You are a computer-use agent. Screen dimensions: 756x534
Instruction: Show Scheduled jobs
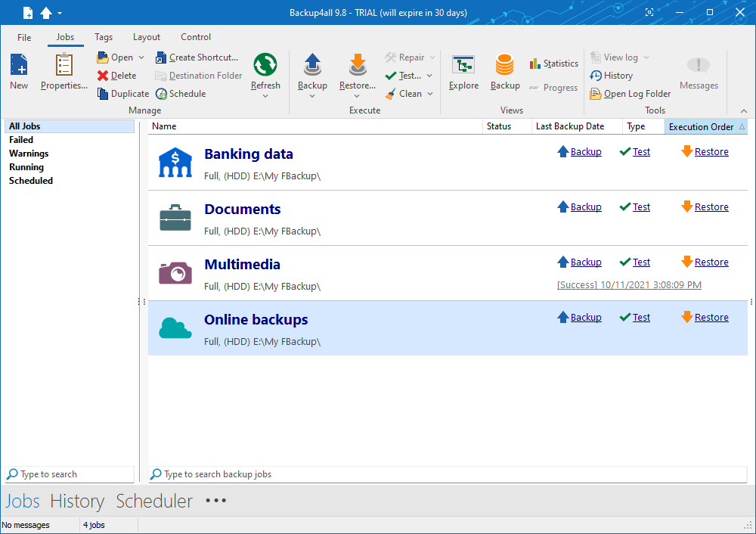tap(31, 181)
